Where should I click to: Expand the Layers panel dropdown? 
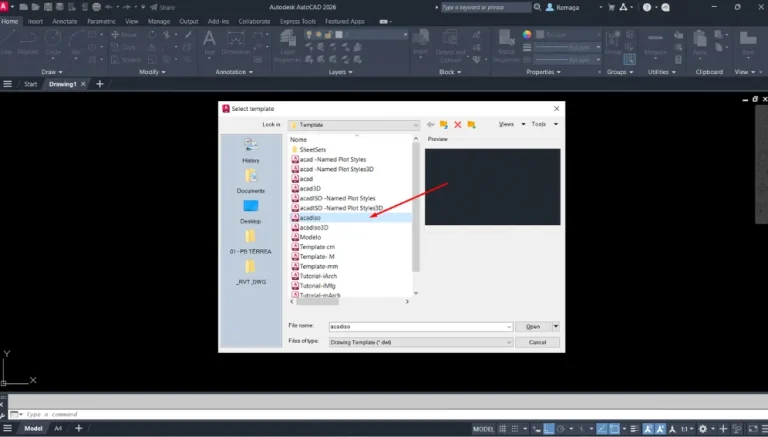click(x=340, y=72)
